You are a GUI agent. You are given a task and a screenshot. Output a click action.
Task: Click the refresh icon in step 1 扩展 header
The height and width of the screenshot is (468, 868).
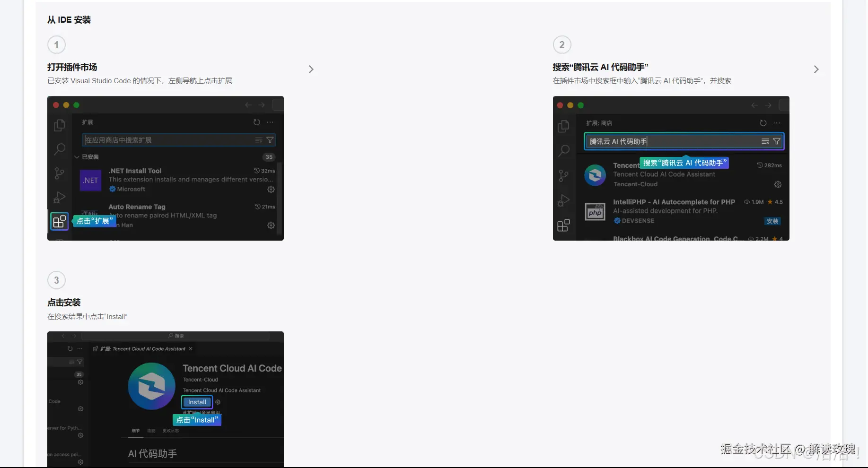click(x=256, y=122)
